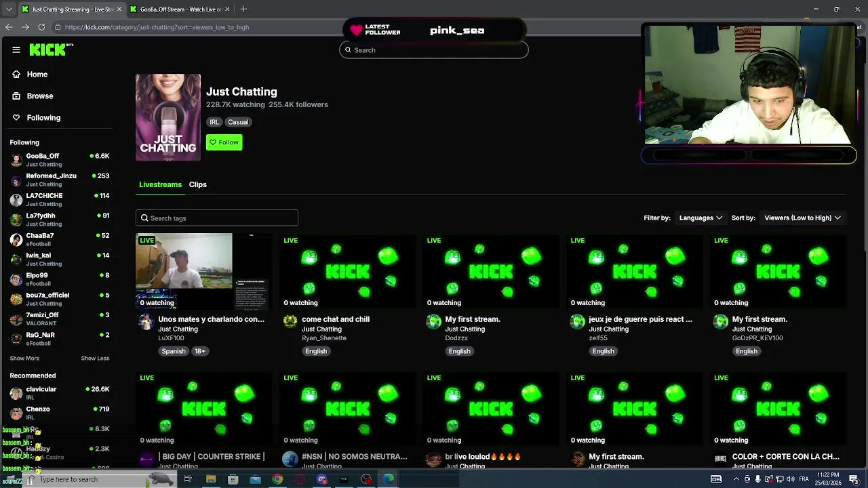Click the Search tags field
The height and width of the screenshot is (488, 868).
(217, 218)
